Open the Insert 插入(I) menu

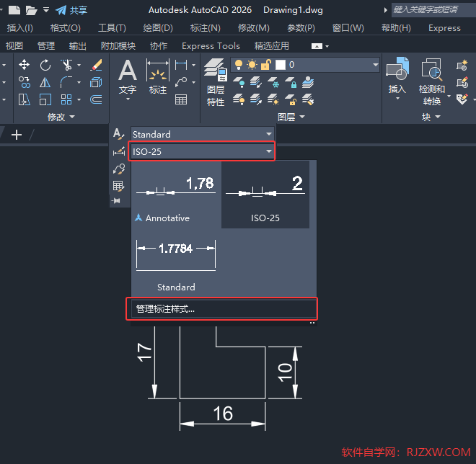coord(20,28)
